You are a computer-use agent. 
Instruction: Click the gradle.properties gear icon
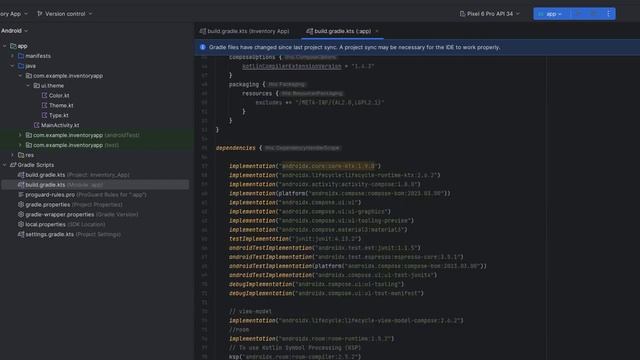pos(21,204)
